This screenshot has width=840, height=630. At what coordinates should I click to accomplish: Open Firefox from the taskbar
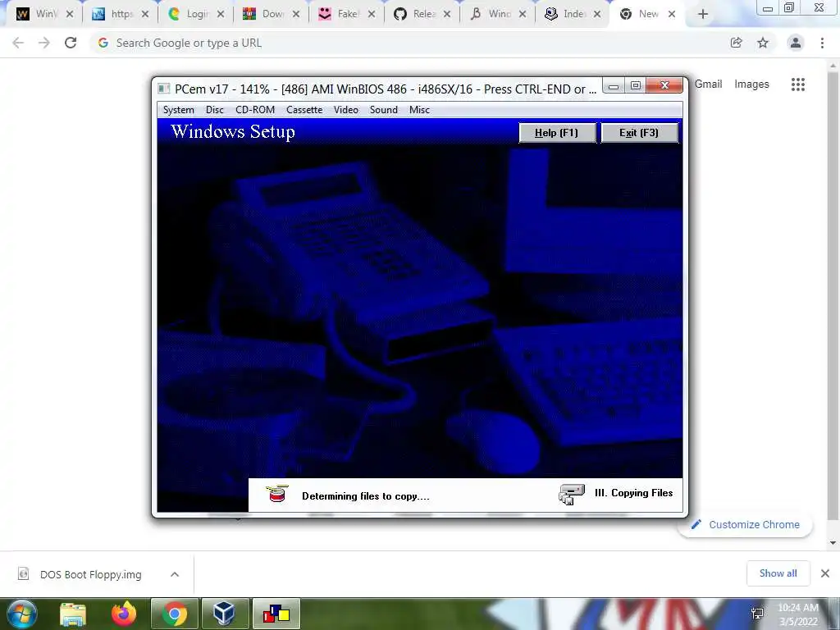(124, 614)
